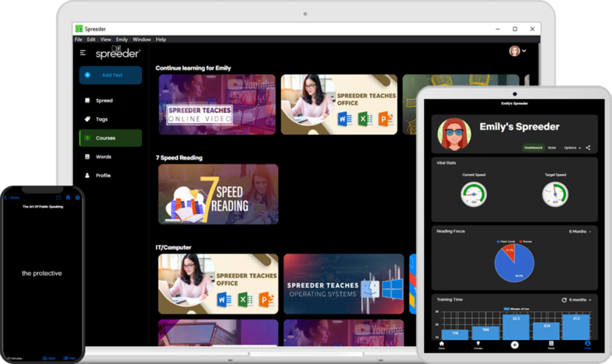Tap the 'Emily's Spreeder' profile name heading
Viewport: 612px width, 364px height.
pyautogui.click(x=520, y=127)
